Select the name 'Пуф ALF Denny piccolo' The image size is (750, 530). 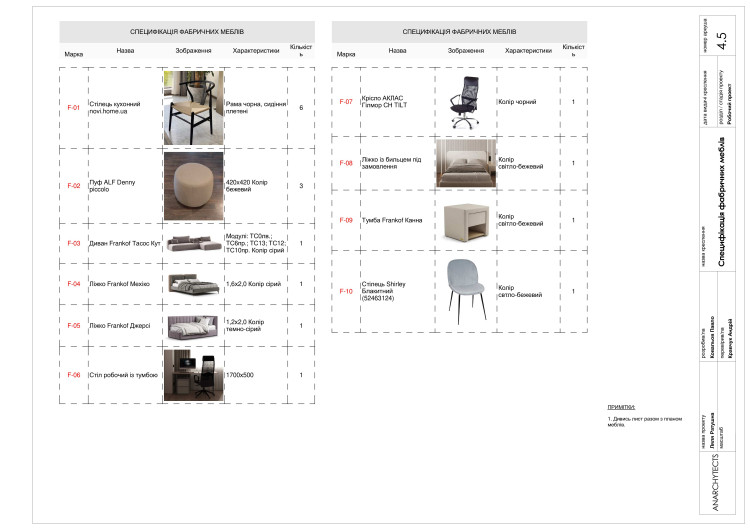click(112, 186)
